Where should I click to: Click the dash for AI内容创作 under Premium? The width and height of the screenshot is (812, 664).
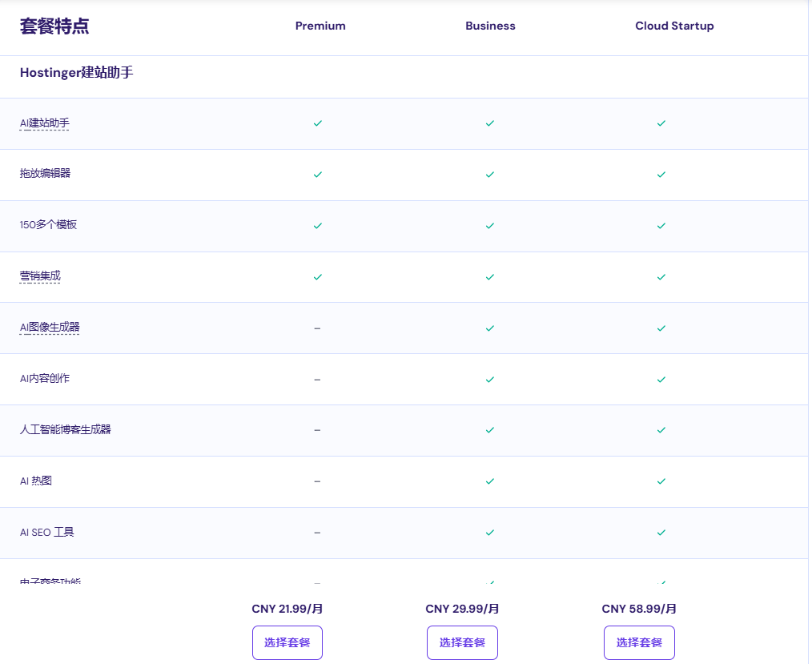[x=318, y=379]
